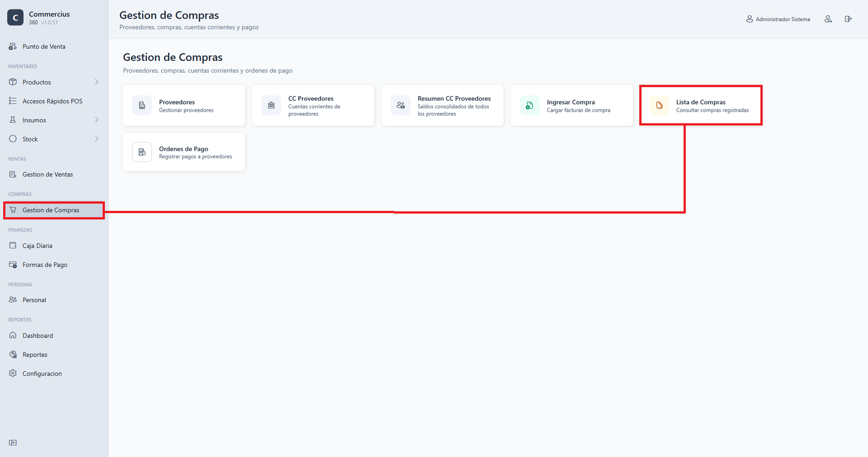
Task: Open the Ingresar Compra card
Action: click(x=572, y=105)
